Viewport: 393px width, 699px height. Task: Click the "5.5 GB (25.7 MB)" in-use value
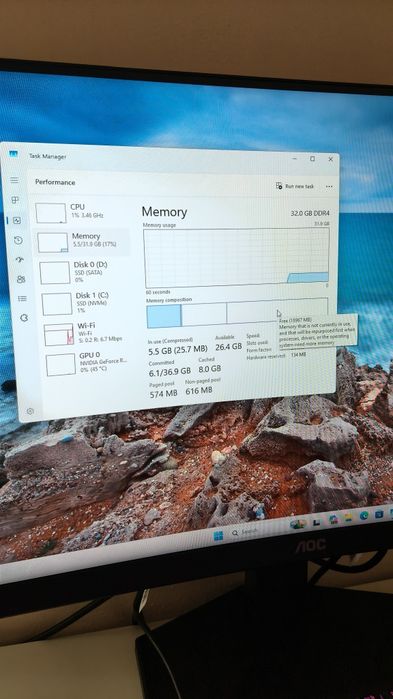[178, 350]
